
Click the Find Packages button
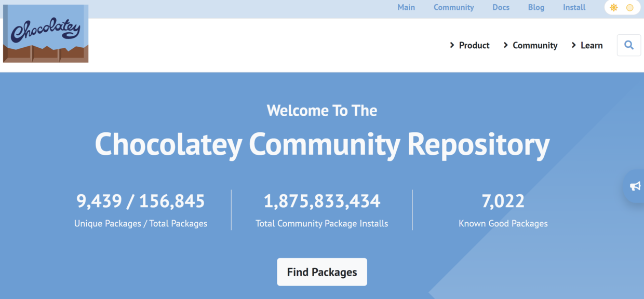[x=322, y=272]
